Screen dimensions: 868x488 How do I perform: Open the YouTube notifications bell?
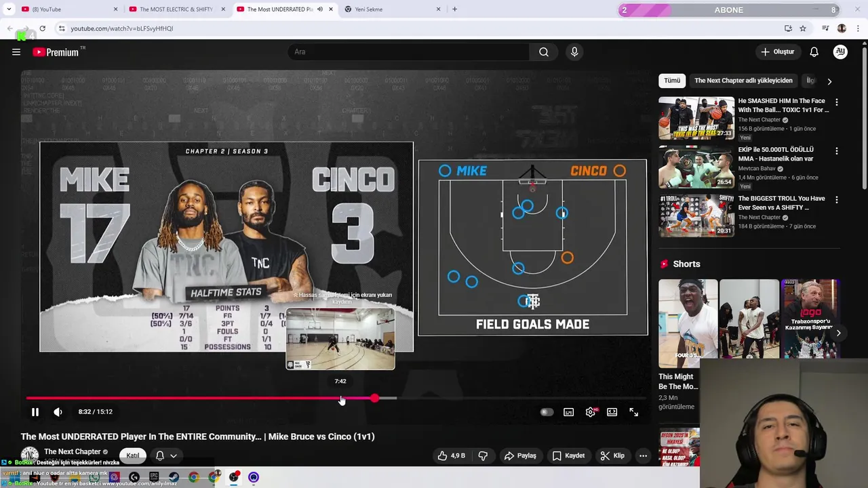[x=814, y=52]
